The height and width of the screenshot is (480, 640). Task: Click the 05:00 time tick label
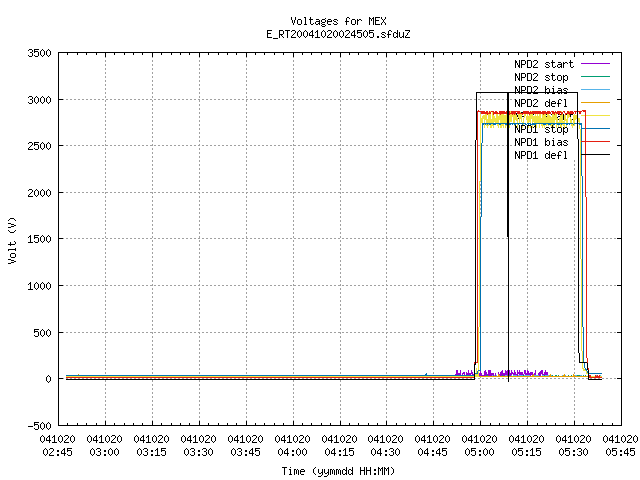[x=479, y=452]
